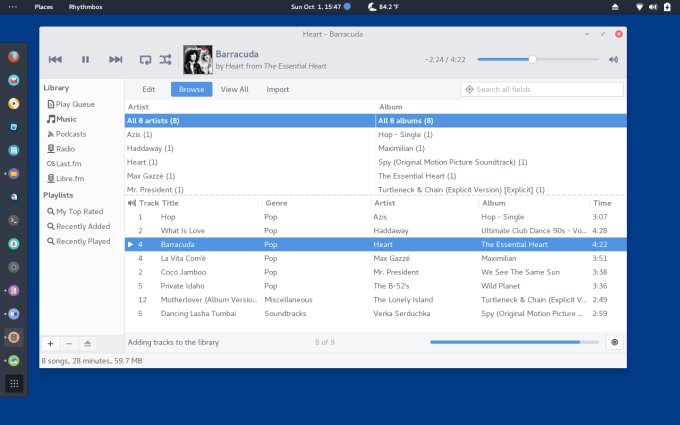The width and height of the screenshot is (680, 425).
Task: Toggle shuffle playback mode
Action: tap(166, 60)
